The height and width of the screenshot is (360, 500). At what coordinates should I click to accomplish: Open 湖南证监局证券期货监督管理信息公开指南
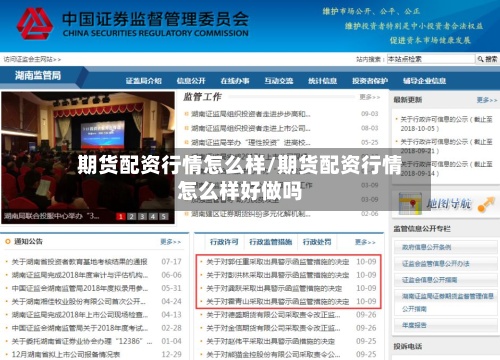click(448, 302)
